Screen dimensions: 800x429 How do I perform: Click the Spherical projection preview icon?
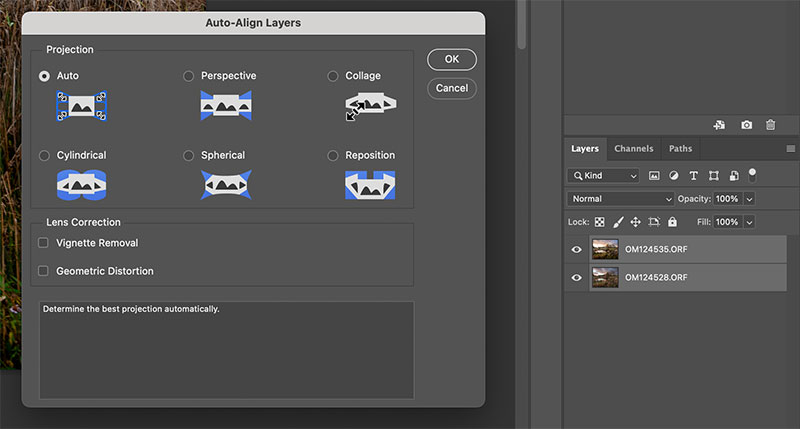[226, 185]
